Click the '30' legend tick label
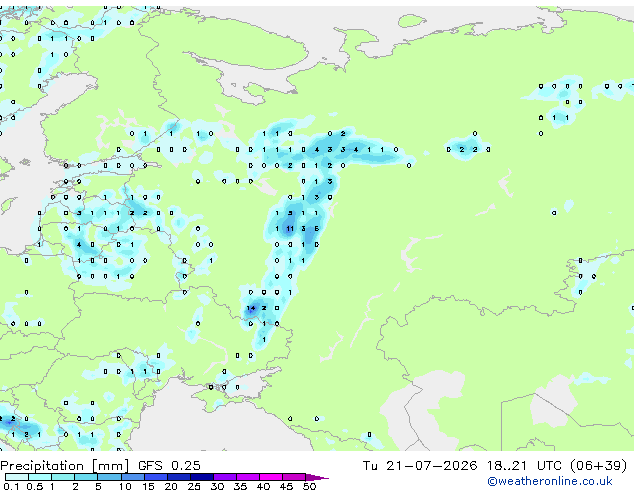Image resolution: width=634 pixels, height=490 pixels. point(217,486)
